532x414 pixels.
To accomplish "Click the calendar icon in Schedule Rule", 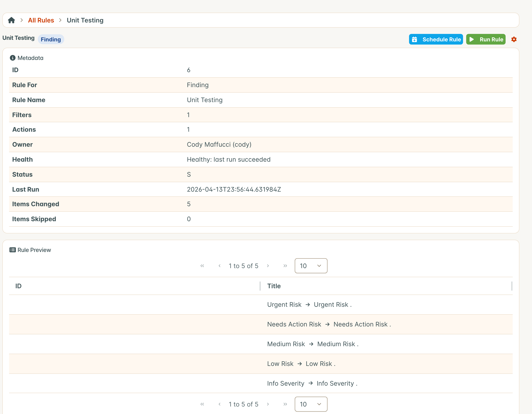I will 415,39.
